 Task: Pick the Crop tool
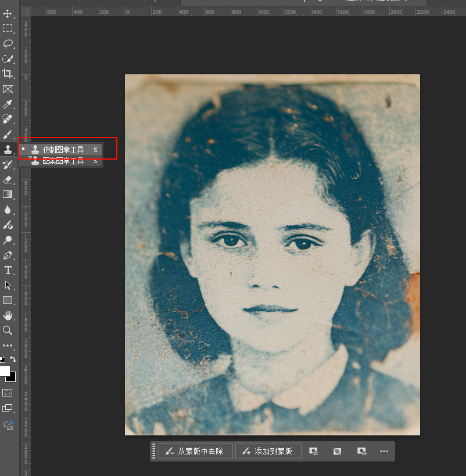8,74
